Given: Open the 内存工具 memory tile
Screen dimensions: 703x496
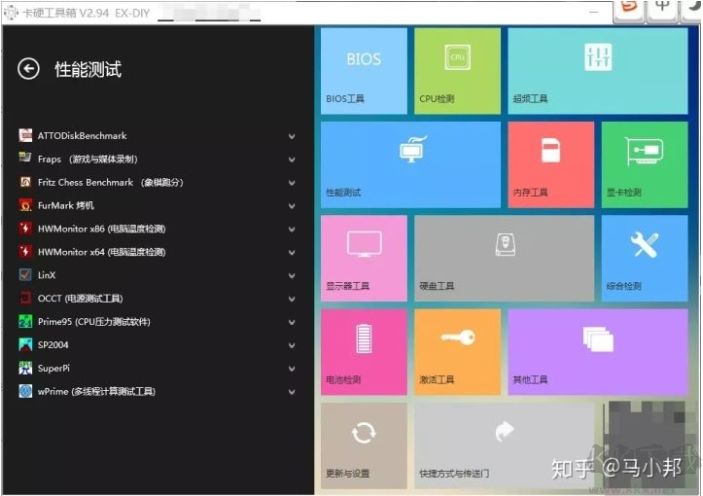Looking at the screenshot, I should tap(551, 165).
